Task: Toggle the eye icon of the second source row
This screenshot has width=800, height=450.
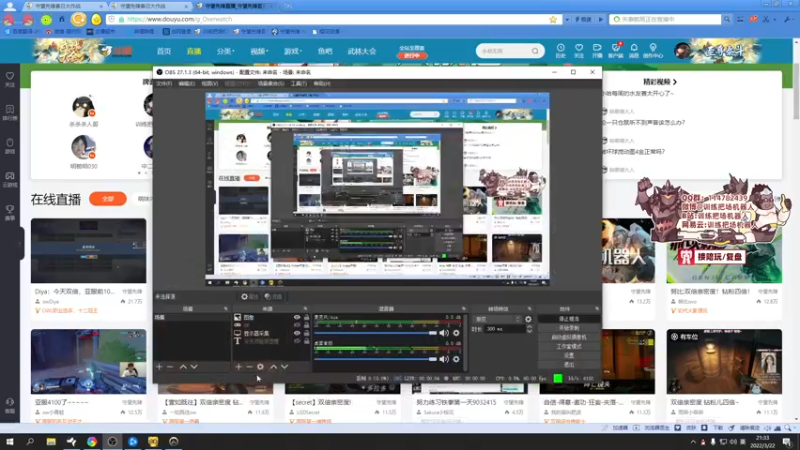Action: click(x=297, y=325)
